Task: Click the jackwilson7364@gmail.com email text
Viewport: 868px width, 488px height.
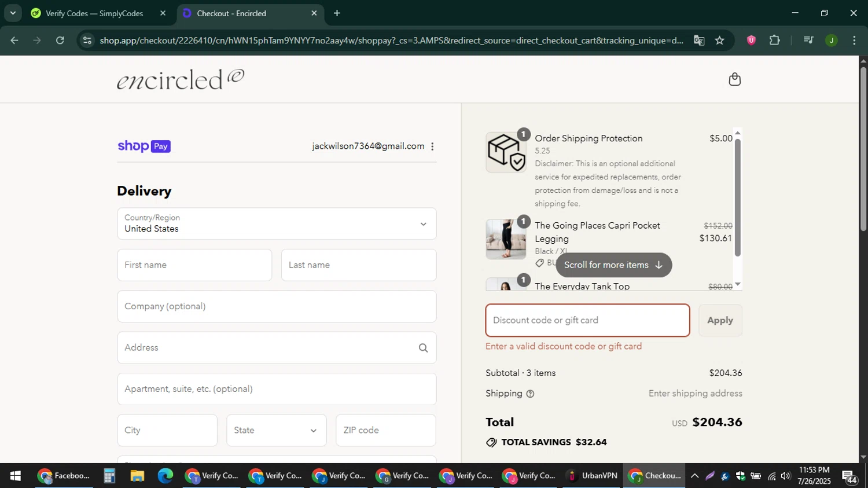Action: (368, 146)
